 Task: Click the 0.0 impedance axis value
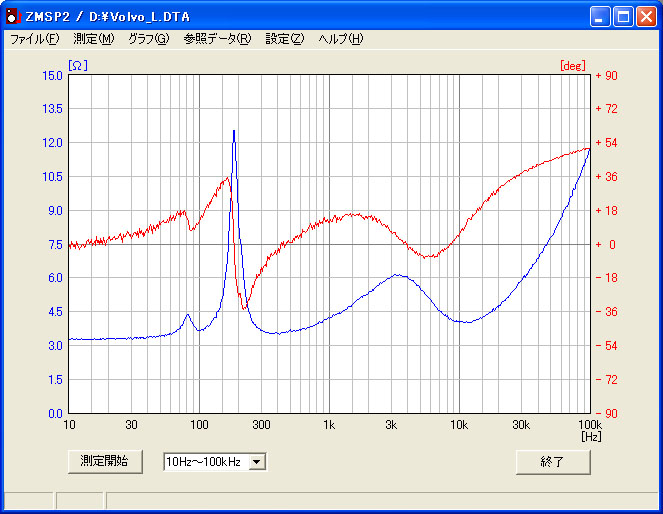(55, 413)
